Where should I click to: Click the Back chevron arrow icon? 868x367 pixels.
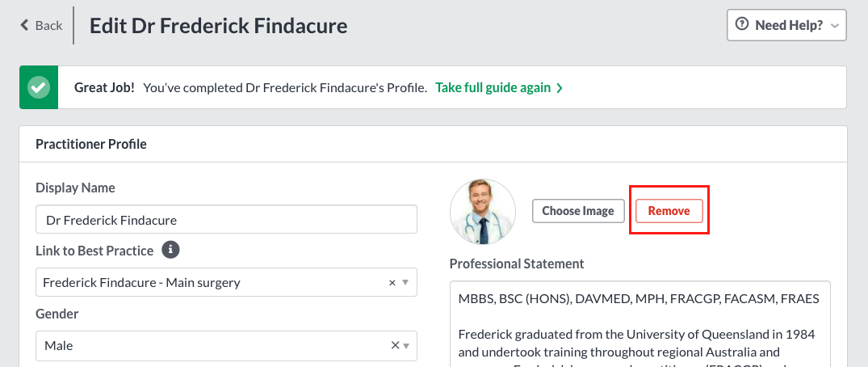[x=24, y=25]
